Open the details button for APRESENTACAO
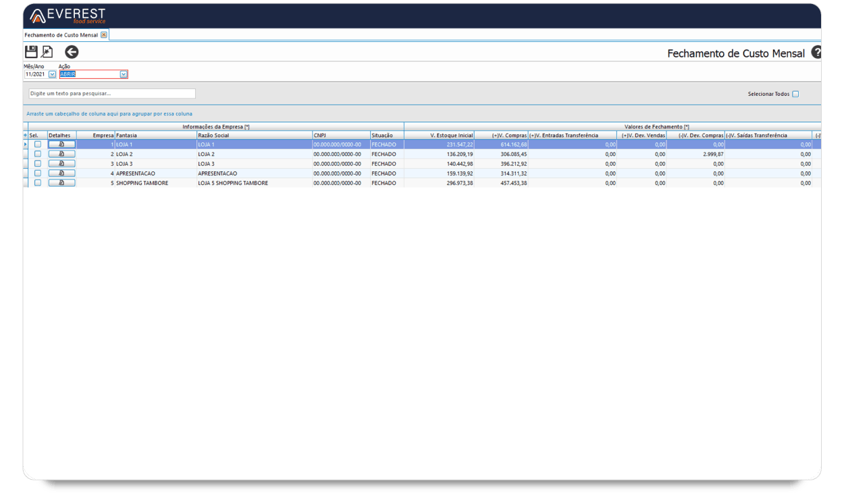844x504 pixels. (x=61, y=173)
